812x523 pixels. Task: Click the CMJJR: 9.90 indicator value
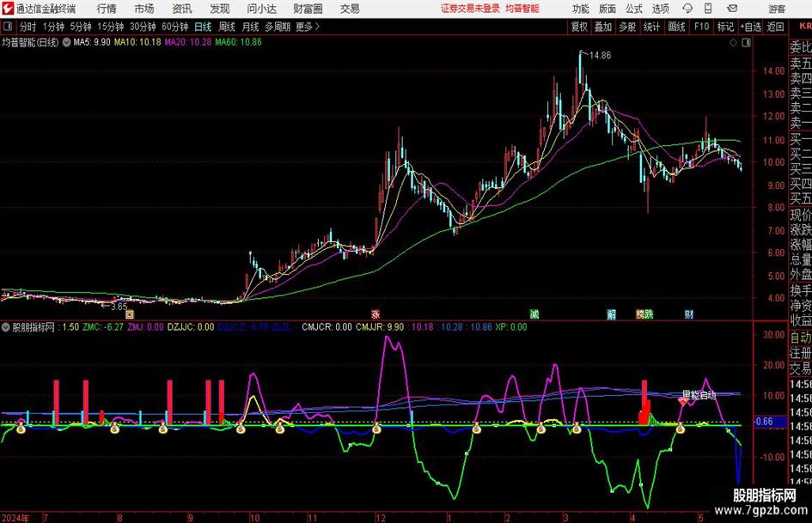(x=380, y=327)
